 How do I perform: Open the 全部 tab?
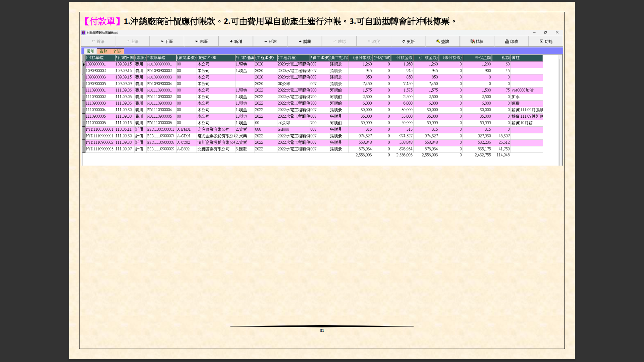[x=117, y=51]
